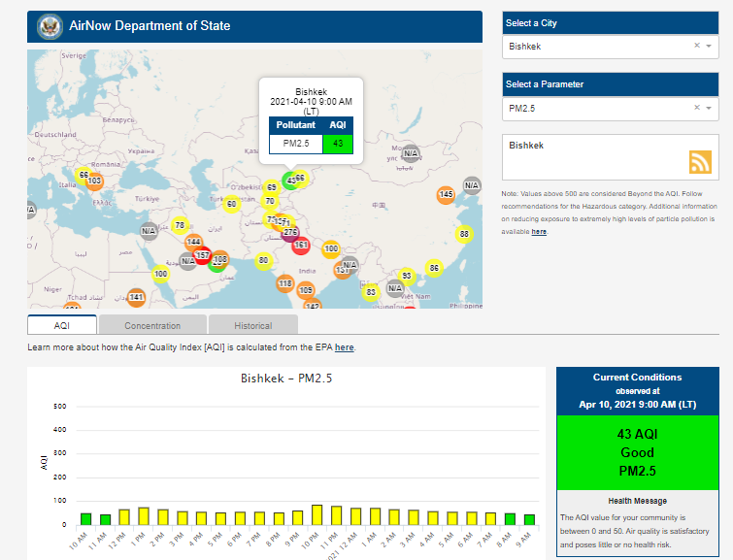Click the orange 141 marker on map
The height and width of the screenshot is (560, 733).
click(137, 297)
